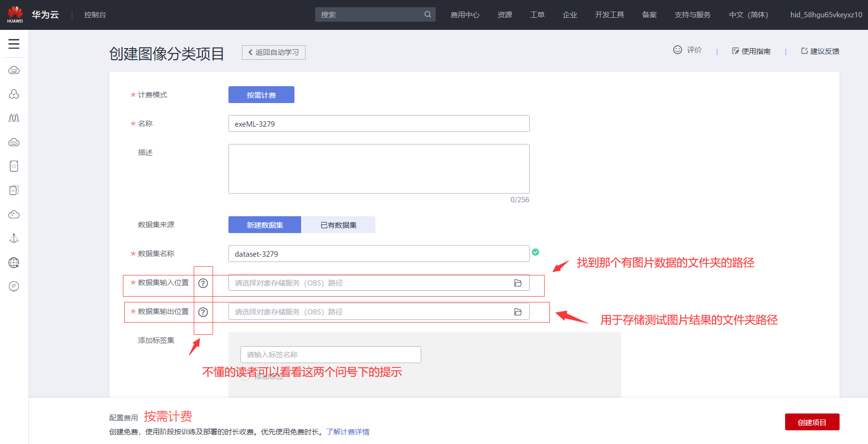Viewport: 868px width, 444px height.
Task: Click the 创建项目 button
Action: [812, 422]
